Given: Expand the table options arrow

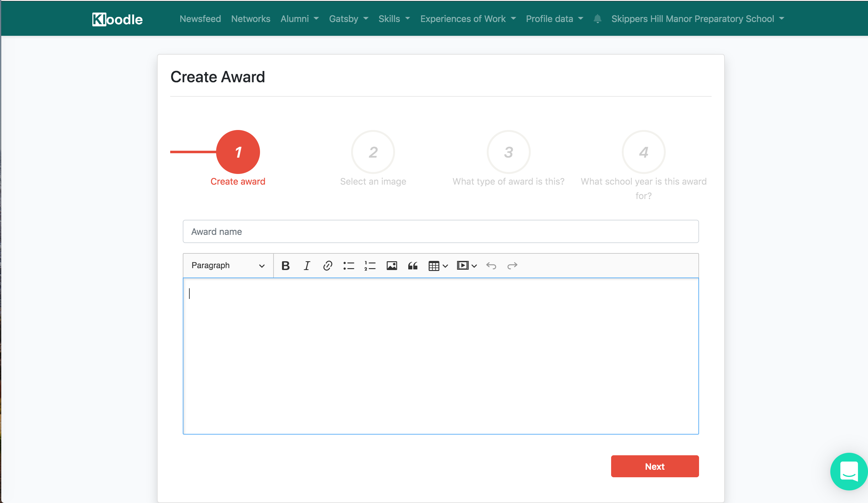Looking at the screenshot, I should click(x=445, y=266).
